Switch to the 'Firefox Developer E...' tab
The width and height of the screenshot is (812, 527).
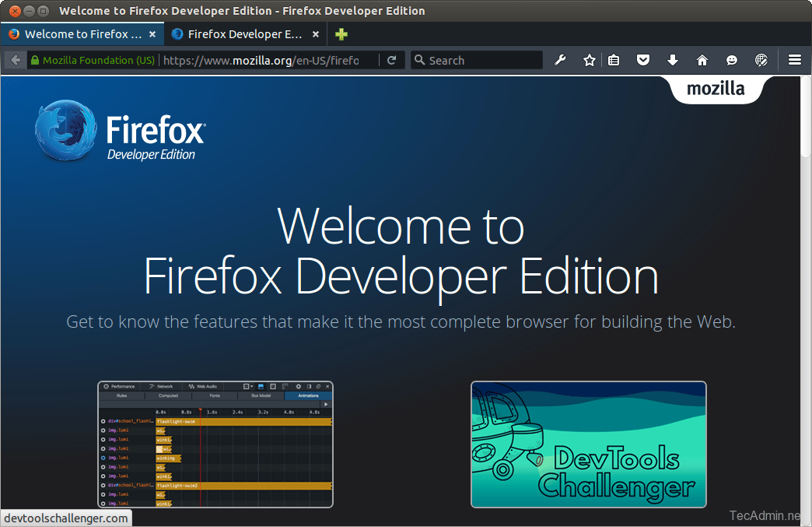[238, 34]
